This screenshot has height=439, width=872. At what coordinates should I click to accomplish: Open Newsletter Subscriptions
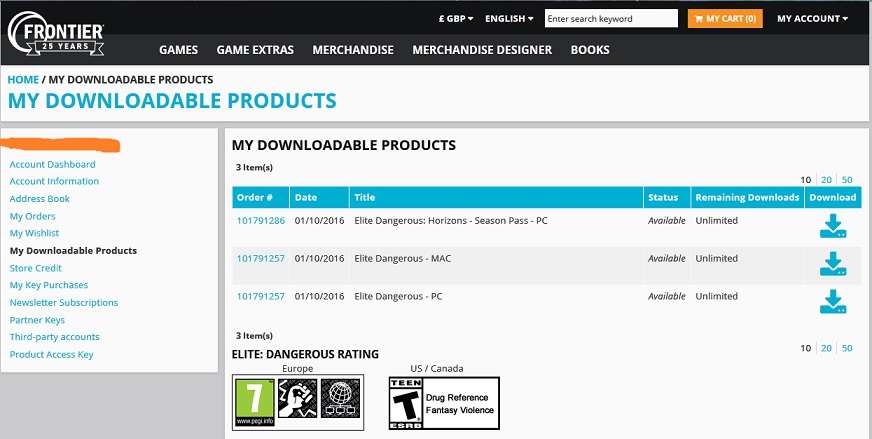64,303
